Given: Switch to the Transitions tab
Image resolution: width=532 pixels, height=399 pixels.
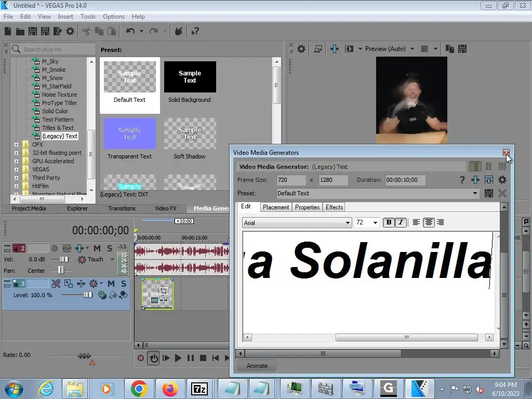Looking at the screenshot, I should tap(122, 208).
